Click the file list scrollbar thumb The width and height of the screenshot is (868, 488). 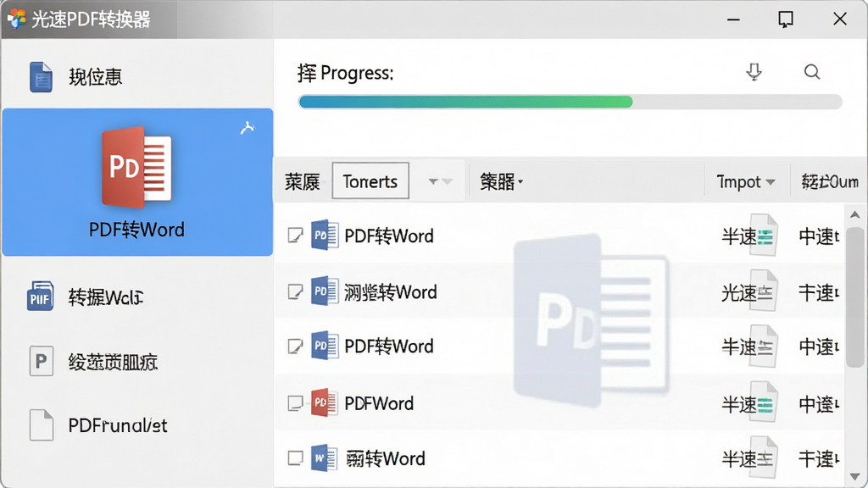pos(854,297)
